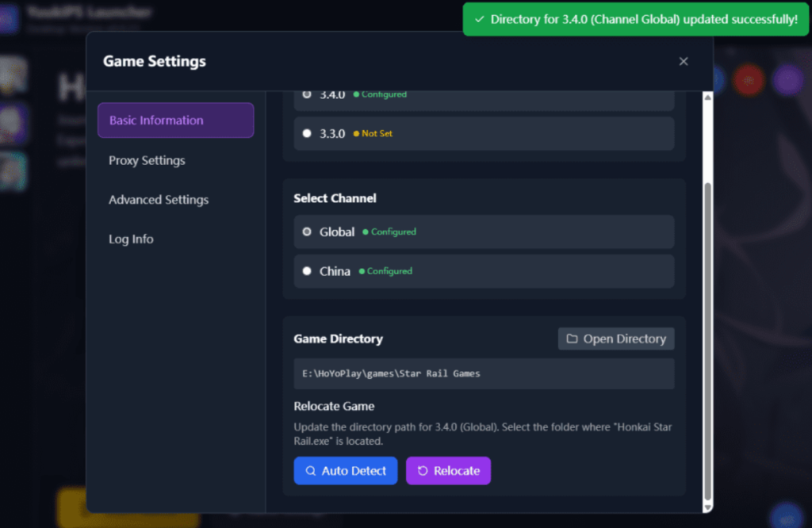Switch to the Proxy Settings tab
The width and height of the screenshot is (812, 528).
click(147, 160)
